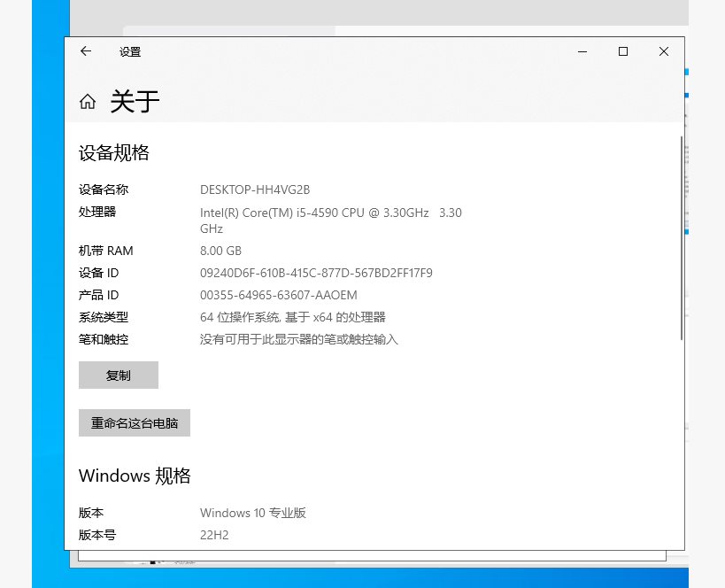
Task: Maximize the 设置 window
Action: click(623, 51)
